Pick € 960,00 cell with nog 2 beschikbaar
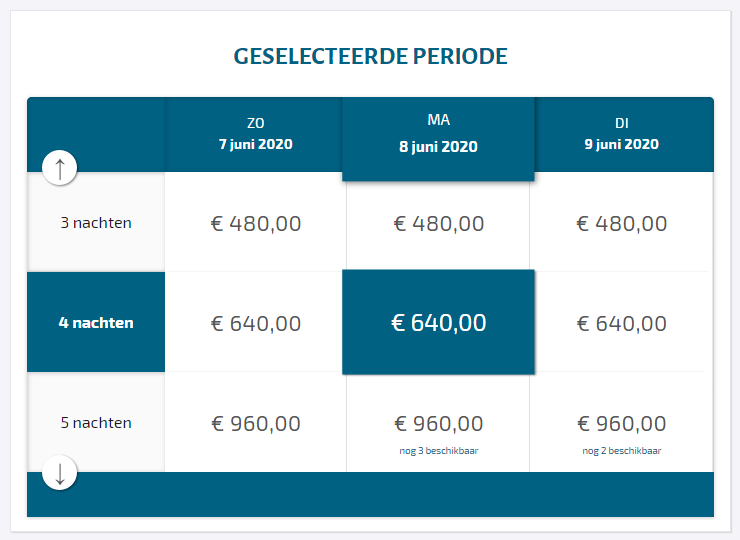This screenshot has height=540, width=740. coord(622,422)
